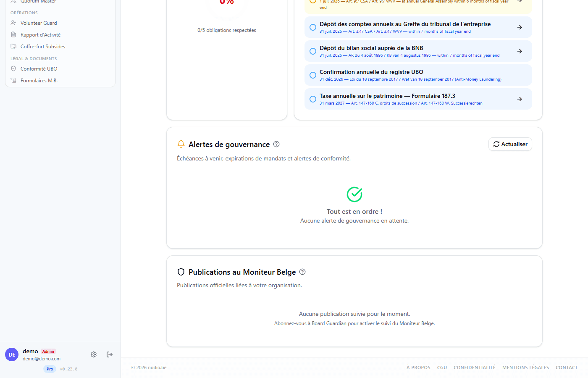The height and width of the screenshot is (378, 588).
Task: Click the bell icon of governance alerts
Action: (x=181, y=144)
